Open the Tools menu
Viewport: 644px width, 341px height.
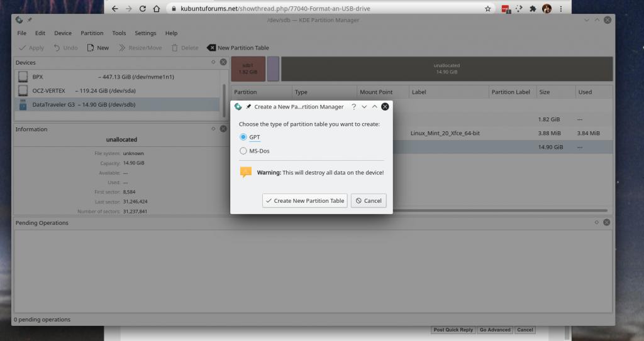(x=119, y=33)
